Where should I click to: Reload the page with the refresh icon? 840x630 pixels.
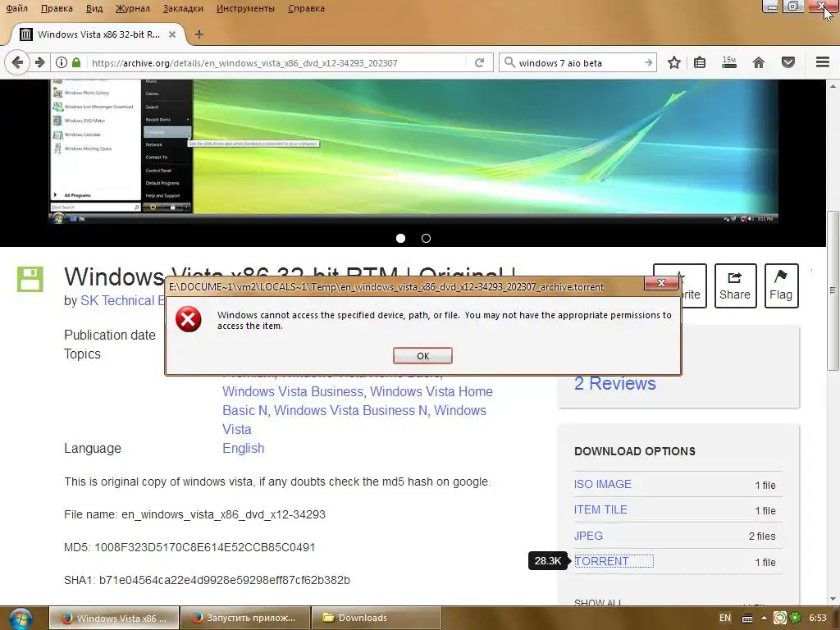click(x=479, y=62)
